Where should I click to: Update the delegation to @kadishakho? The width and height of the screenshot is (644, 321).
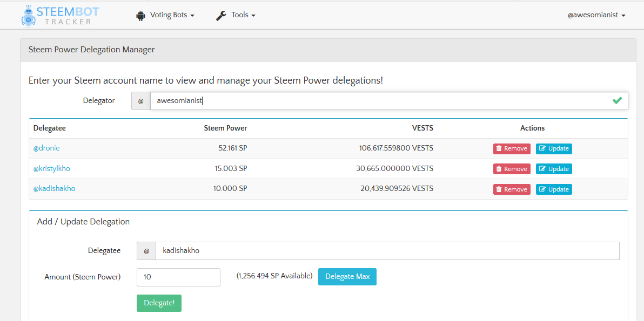[554, 189]
